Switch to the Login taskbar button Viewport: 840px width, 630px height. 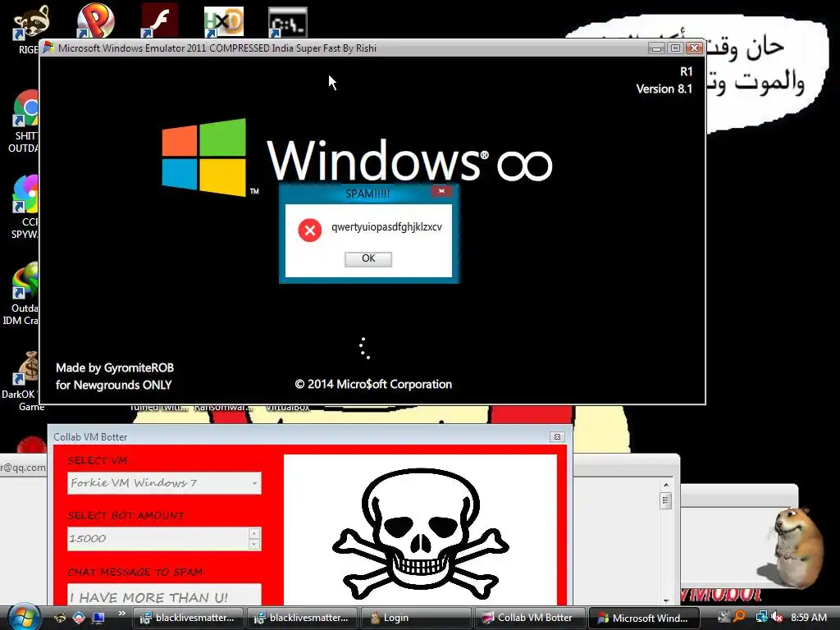point(416,618)
